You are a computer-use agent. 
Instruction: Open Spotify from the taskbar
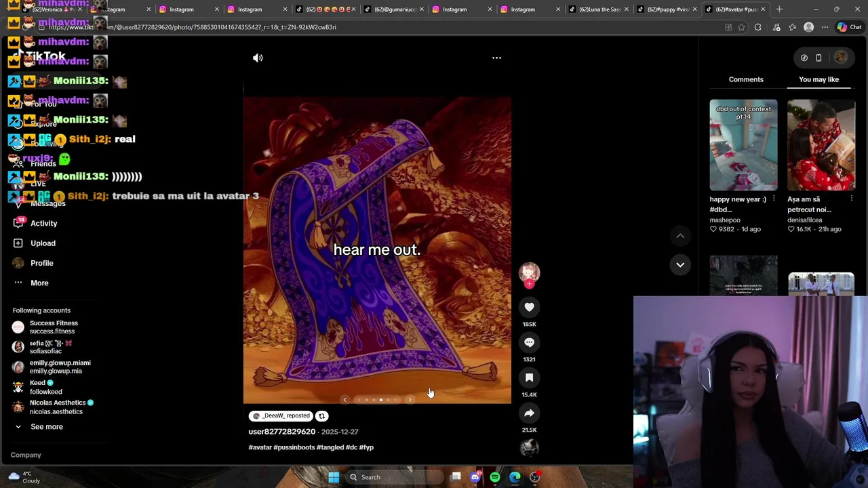pyautogui.click(x=495, y=477)
